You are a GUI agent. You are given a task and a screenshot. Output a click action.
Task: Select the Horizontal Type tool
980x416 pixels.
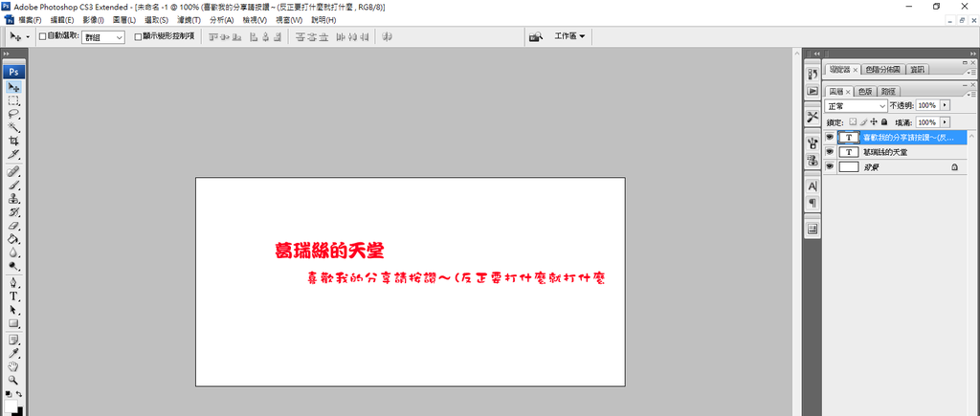pyautogui.click(x=13, y=296)
